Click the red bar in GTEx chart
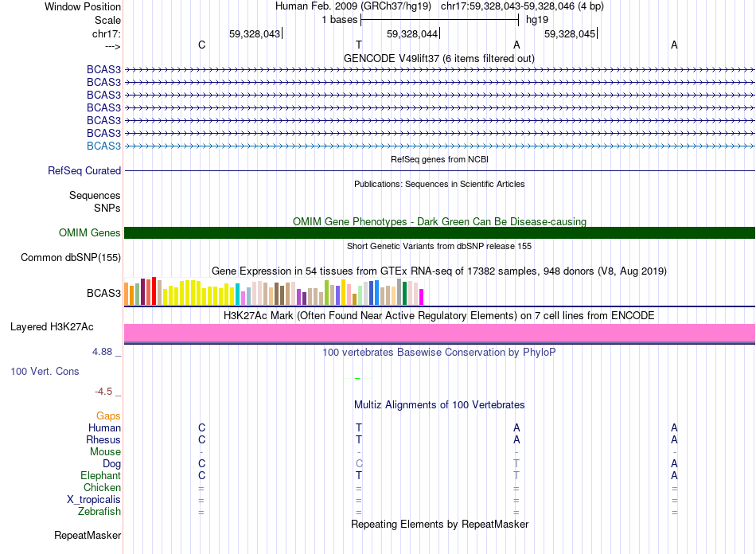This screenshot has height=554, width=756. pyautogui.click(x=154, y=291)
